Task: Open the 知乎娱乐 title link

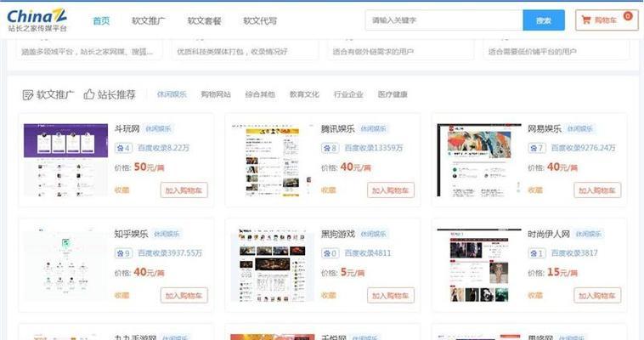Action: pyautogui.click(x=131, y=234)
